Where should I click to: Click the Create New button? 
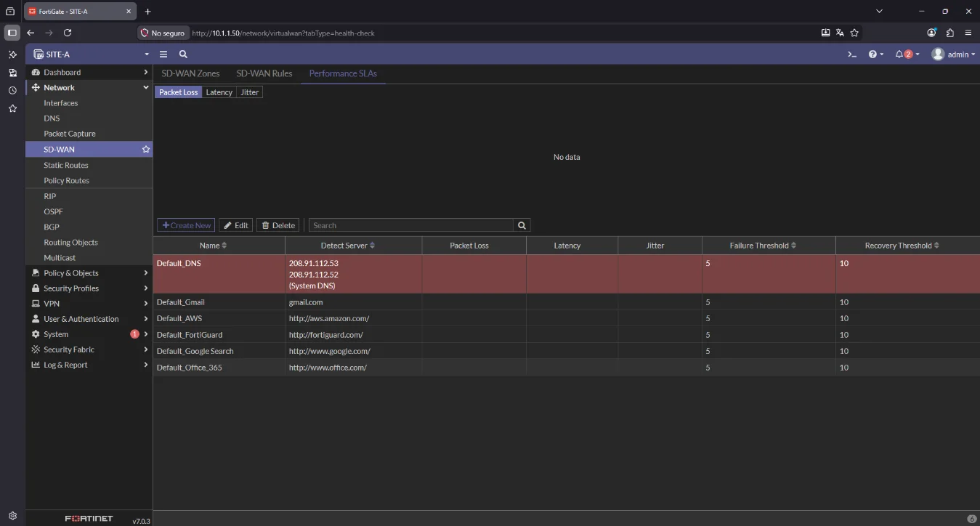[x=186, y=225]
